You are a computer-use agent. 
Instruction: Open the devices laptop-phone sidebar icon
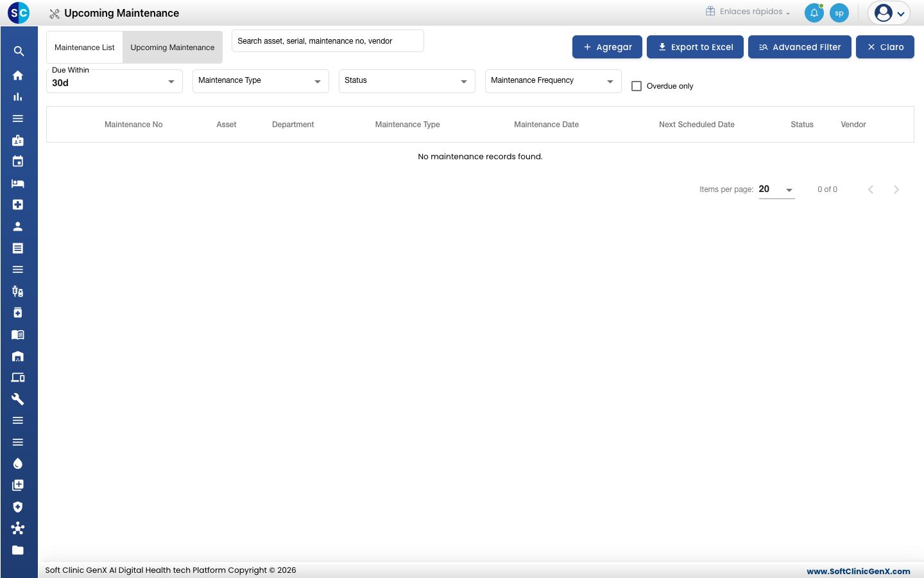[x=18, y=378]
